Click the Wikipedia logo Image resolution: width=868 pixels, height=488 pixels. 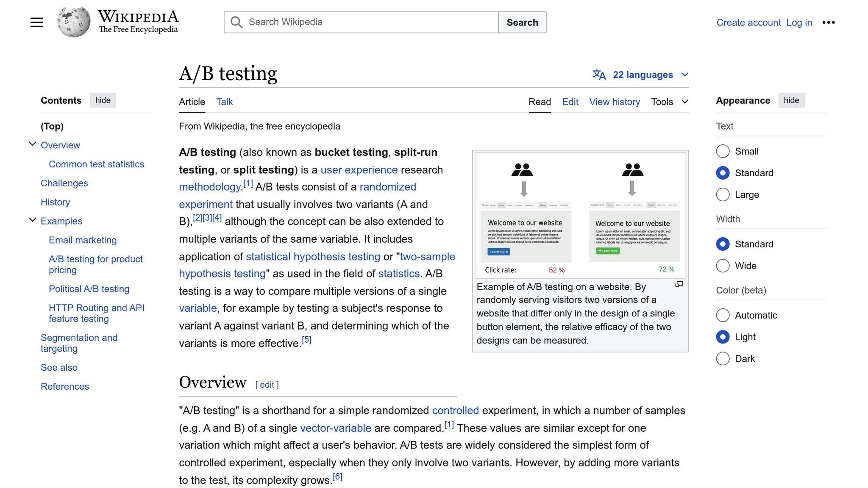(x=73, y=22)
